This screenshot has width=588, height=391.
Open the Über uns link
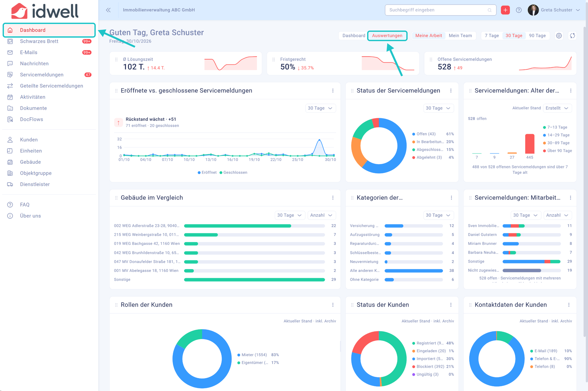click(x=49, y=216)
